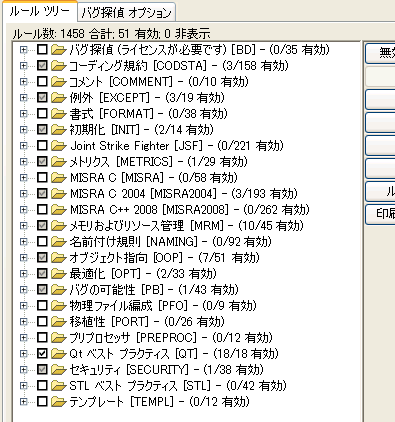Select オブジェクト指向 [OOP] (7/51 有効) row
This screenshot has height=422, width=395.
165,258
